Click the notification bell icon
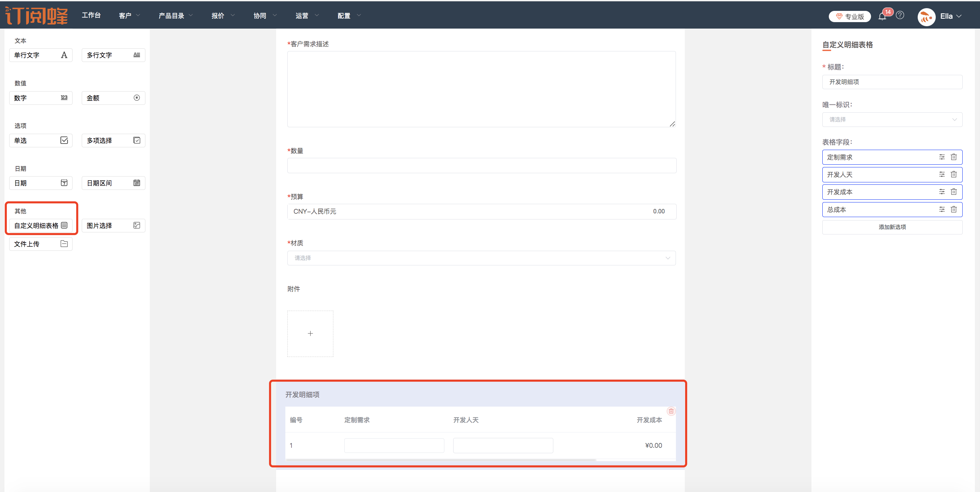Image resolution: width=980 pixels, height=492 pixels. tap(882, 16)
